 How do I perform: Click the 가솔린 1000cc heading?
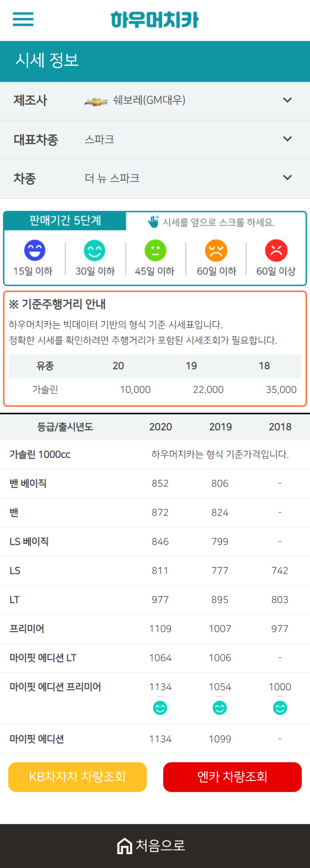click(x=40, y=454)
